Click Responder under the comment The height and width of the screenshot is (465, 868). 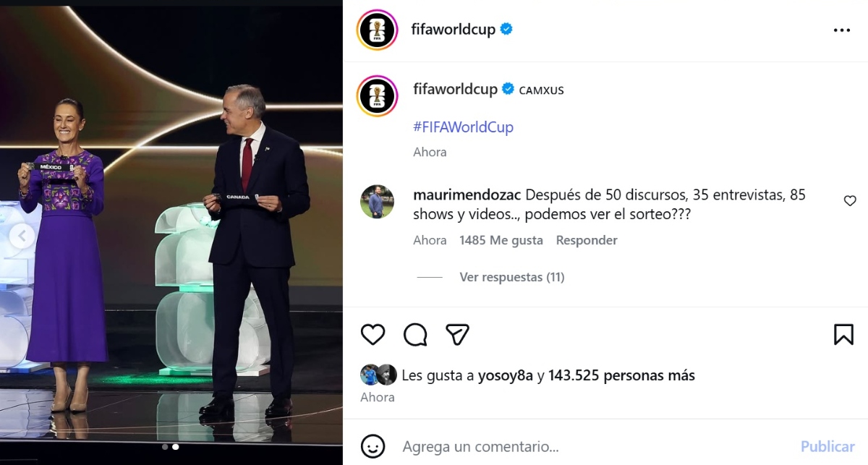587,240
